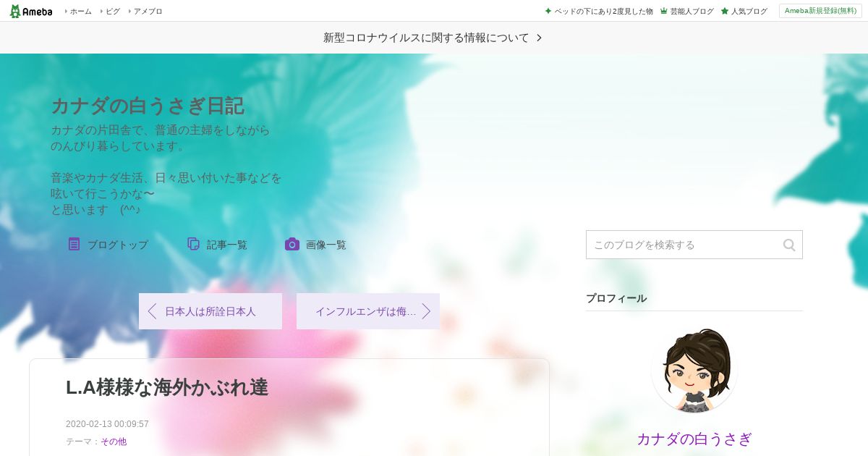Click chevron arrow after coronavirus notice
Image resolution: width=868 pixels, height=456 pixels.
point(540,38)
